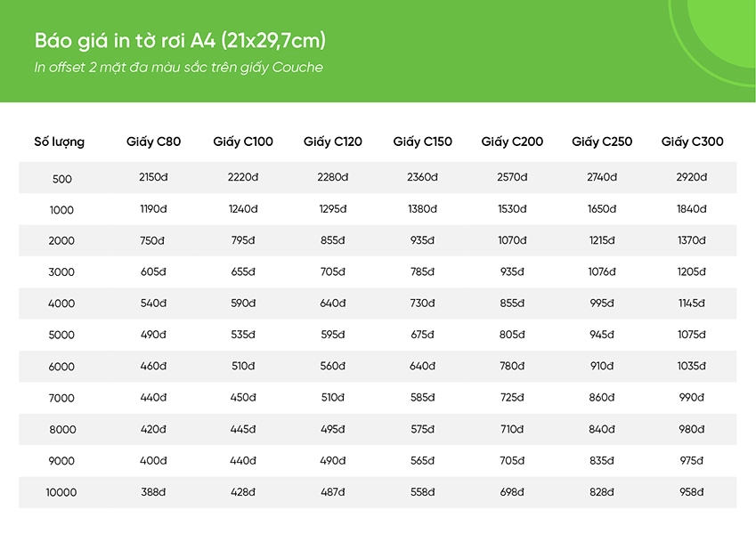Select the 10000 quantity row label
The width and height of the screenshot is (756, 534).
61,492
